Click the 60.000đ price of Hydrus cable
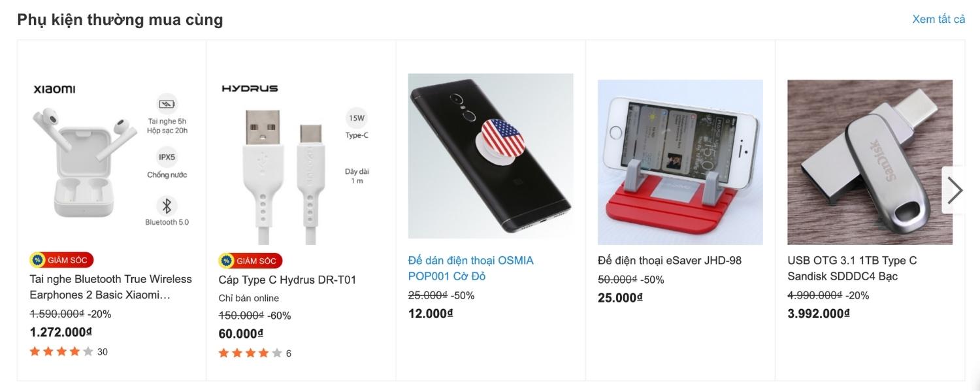The width and height of the screenshot is (980, 392). click(x=240, y=334)
